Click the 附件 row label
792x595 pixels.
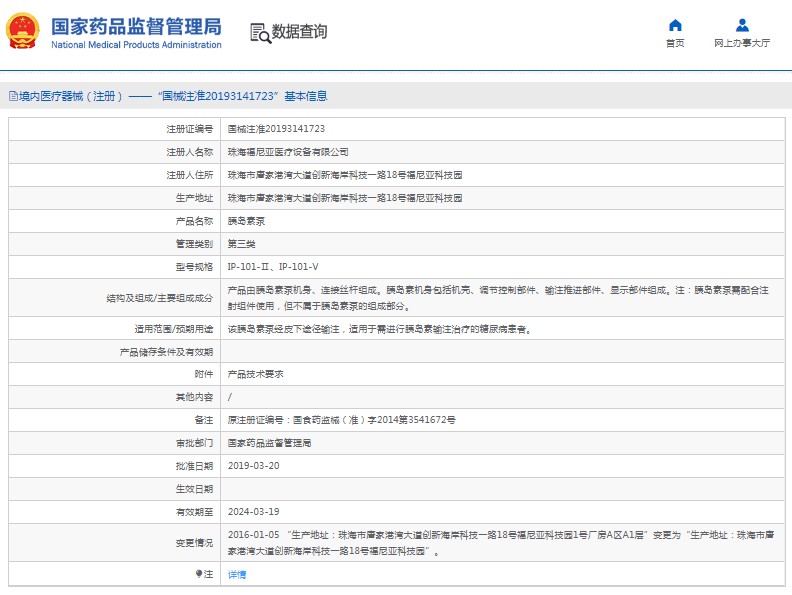[204, 374]
